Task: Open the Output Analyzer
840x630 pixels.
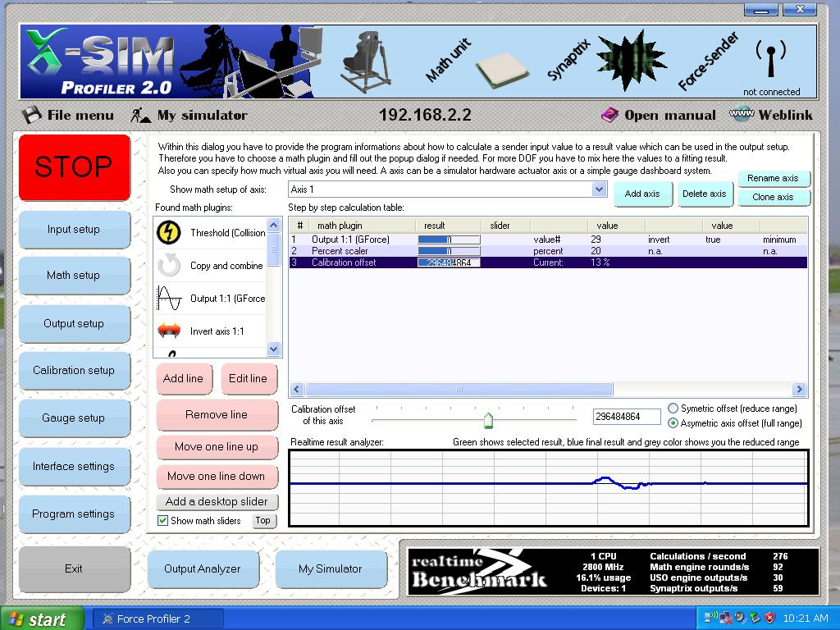Action: coord(203,569)
